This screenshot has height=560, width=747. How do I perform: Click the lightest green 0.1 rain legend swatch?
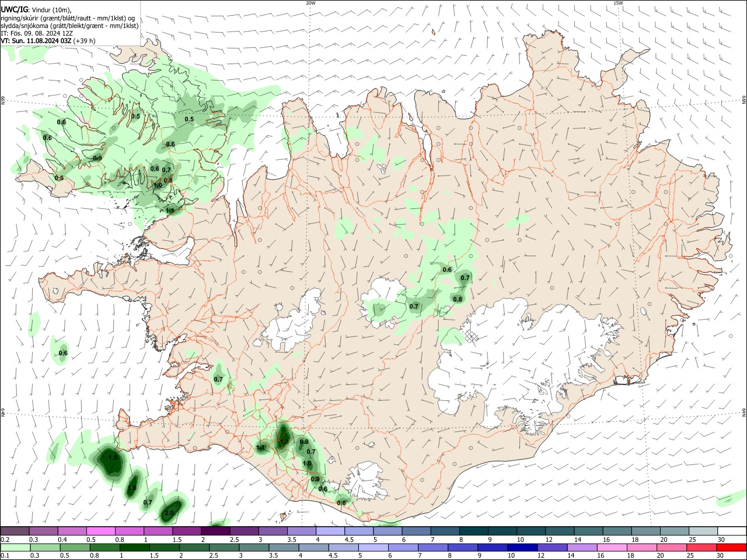coord(15,548)
